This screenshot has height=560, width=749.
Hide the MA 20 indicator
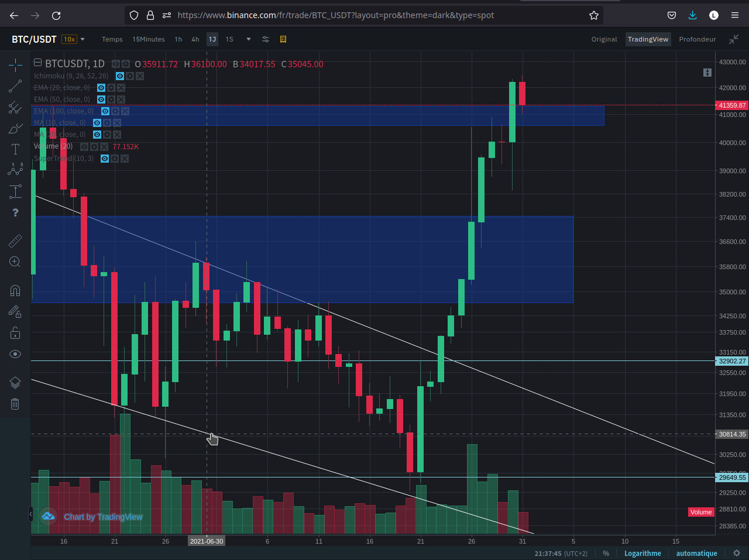point(97,135)
